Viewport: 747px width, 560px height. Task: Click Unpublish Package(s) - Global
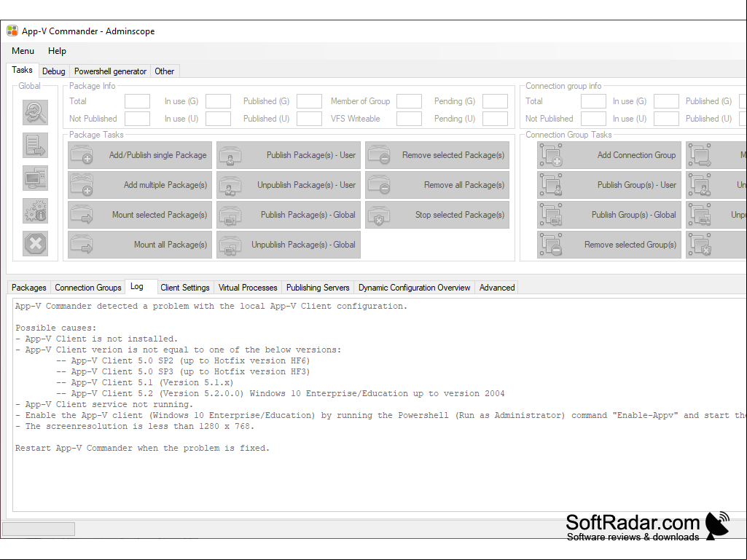tap(288, 245)
